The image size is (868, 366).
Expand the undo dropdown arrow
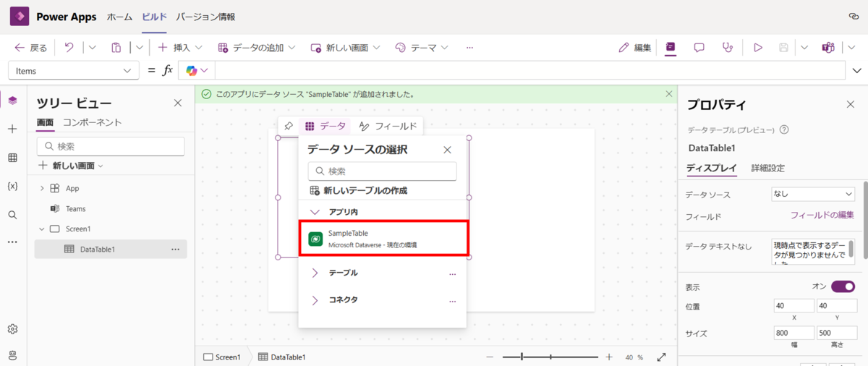[92, 48]
